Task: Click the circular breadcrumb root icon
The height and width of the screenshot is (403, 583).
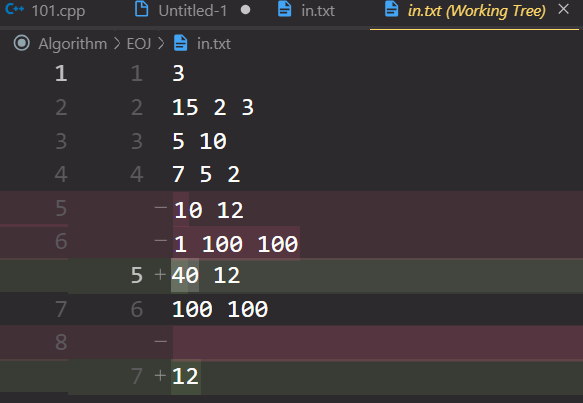Action: coord(22,43)
